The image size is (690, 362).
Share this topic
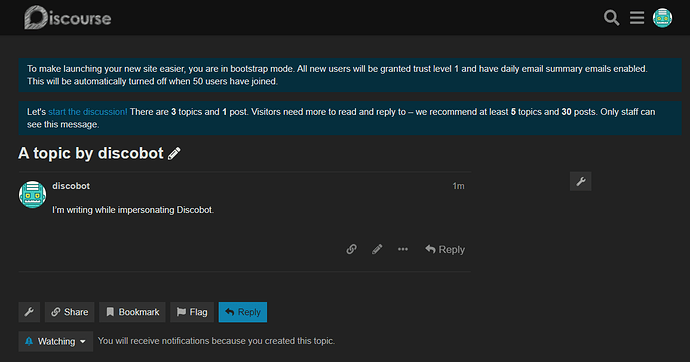click(70, 312)
